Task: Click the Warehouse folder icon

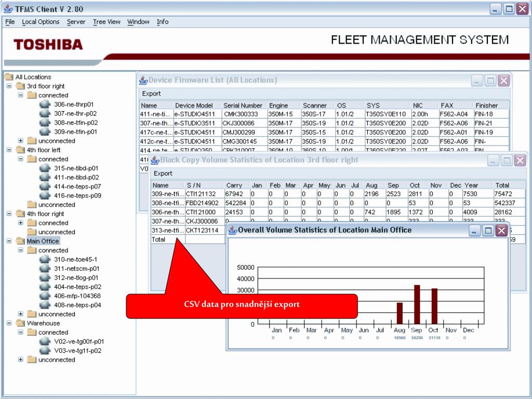Action: tap(21, 323)
